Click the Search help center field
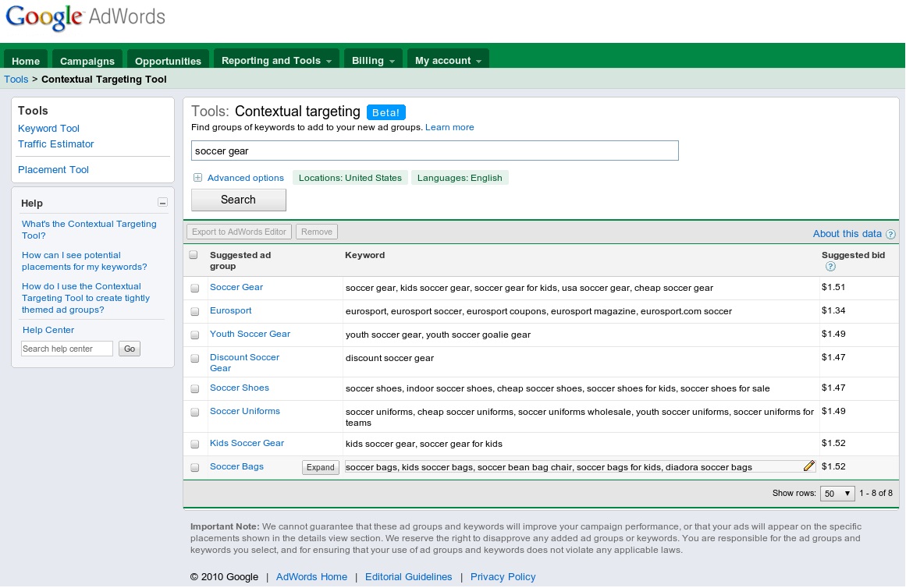The width and height of the screenshot is (906, 588). pyautogui.click(x=67, y=349)
